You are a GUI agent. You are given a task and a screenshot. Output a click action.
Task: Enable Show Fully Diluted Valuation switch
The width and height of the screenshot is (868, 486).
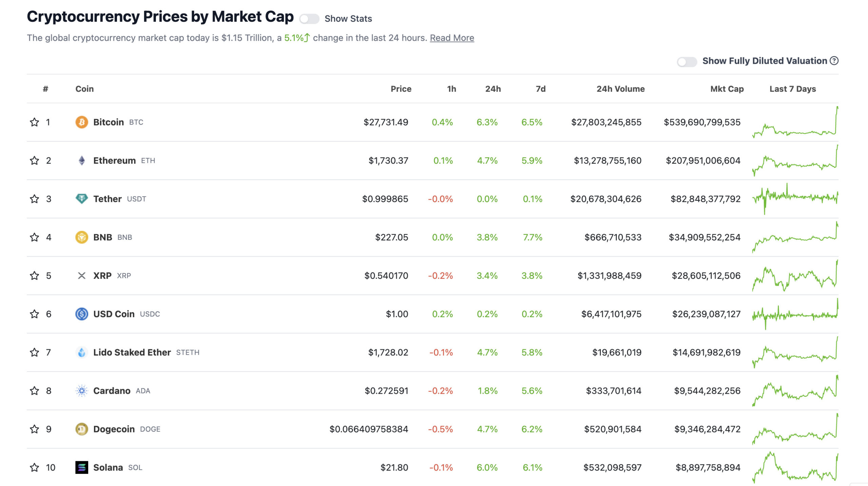(x=687, y=62)
